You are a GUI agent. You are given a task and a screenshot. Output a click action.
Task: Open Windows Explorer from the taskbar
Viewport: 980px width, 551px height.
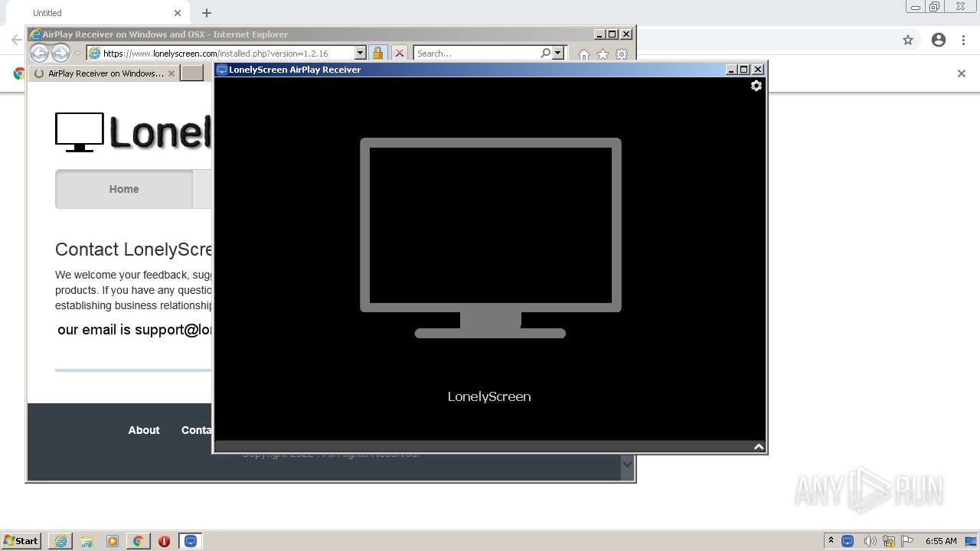pyautogui.click(x=87, y=541)
